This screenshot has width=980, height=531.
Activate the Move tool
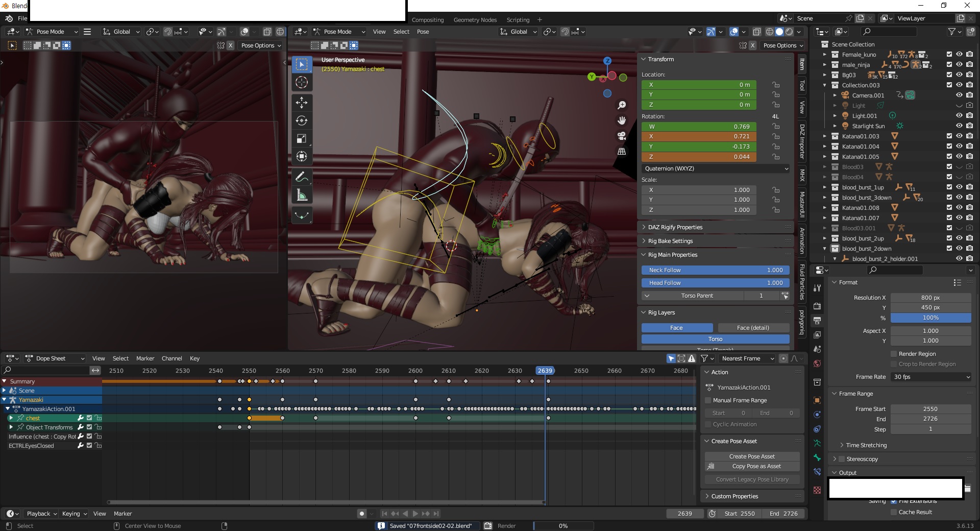(x=302, y=103)
